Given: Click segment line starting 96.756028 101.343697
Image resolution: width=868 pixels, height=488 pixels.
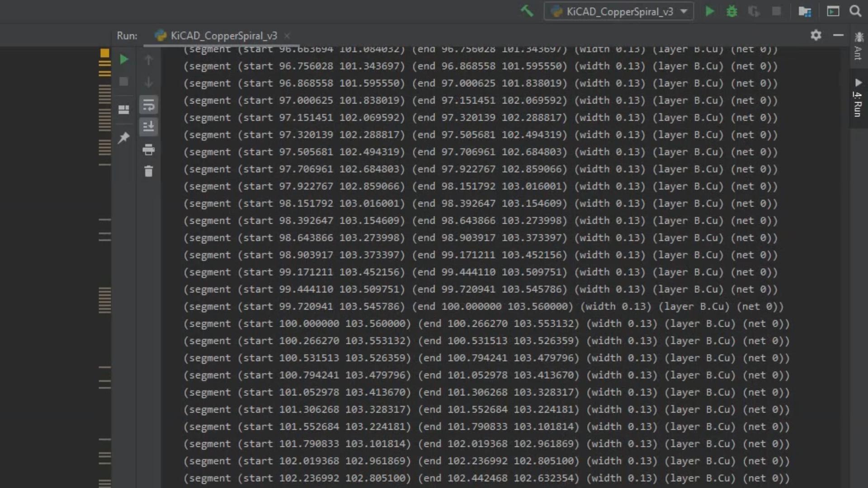Looking at the screenshot, I should (480, 66).
